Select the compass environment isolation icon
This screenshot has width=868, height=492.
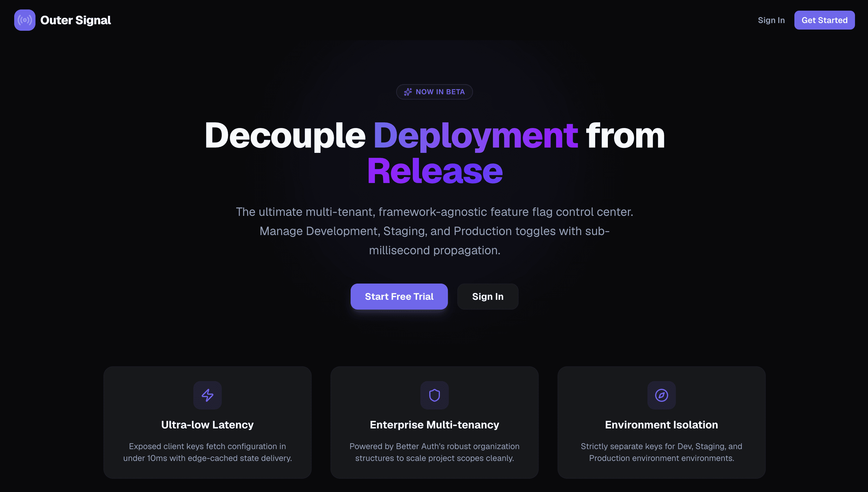(x=661, y=395)
